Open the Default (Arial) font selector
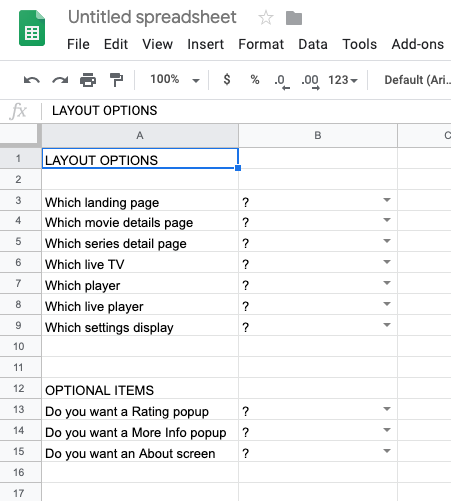Viewport: 451px width, 501px height. point(417,80)
